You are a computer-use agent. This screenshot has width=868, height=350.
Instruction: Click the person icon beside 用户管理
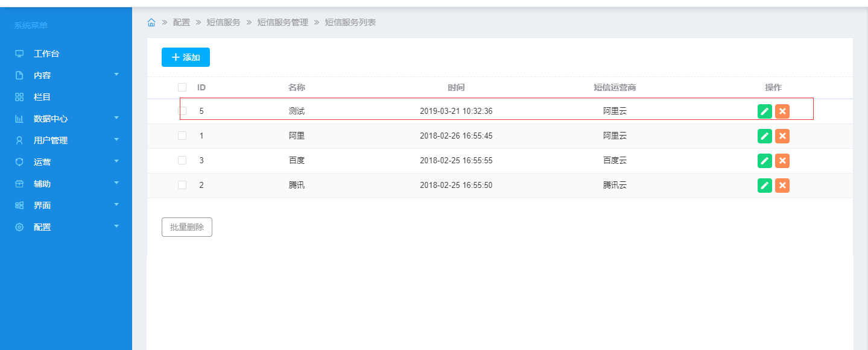pos(19,140)
